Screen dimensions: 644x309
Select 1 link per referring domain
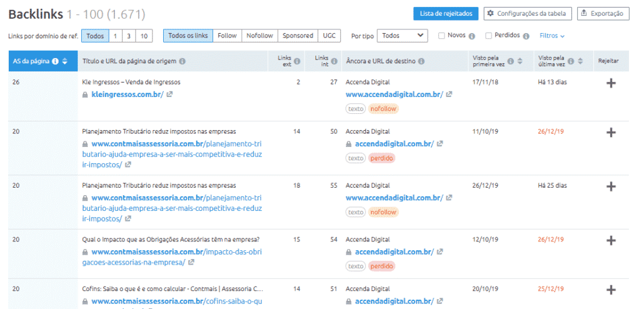coord(116,36)
